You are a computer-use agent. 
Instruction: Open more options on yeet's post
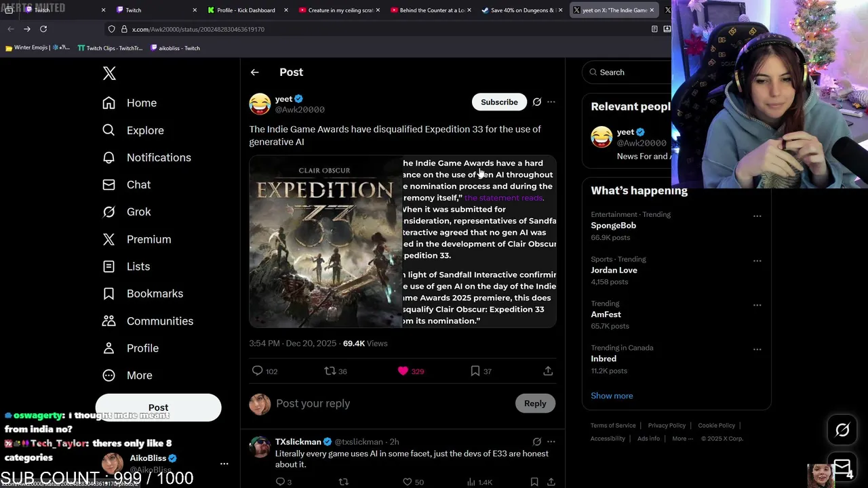551,102
